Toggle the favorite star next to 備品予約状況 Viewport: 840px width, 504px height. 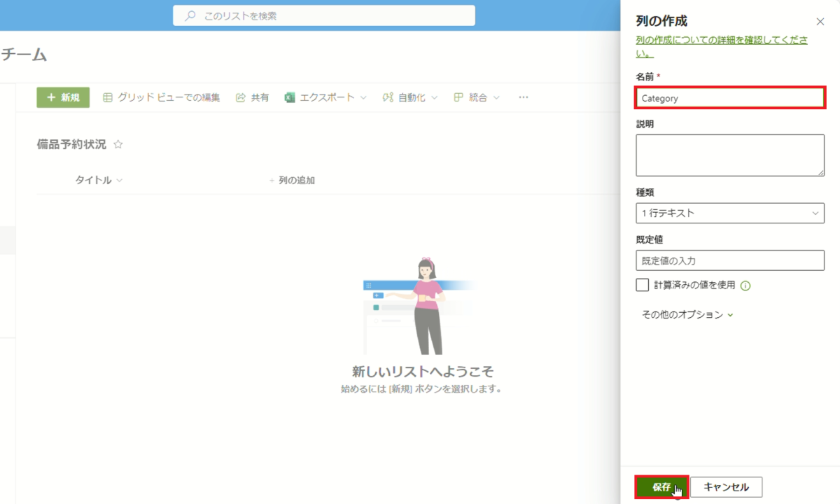[x=118, y=143]
